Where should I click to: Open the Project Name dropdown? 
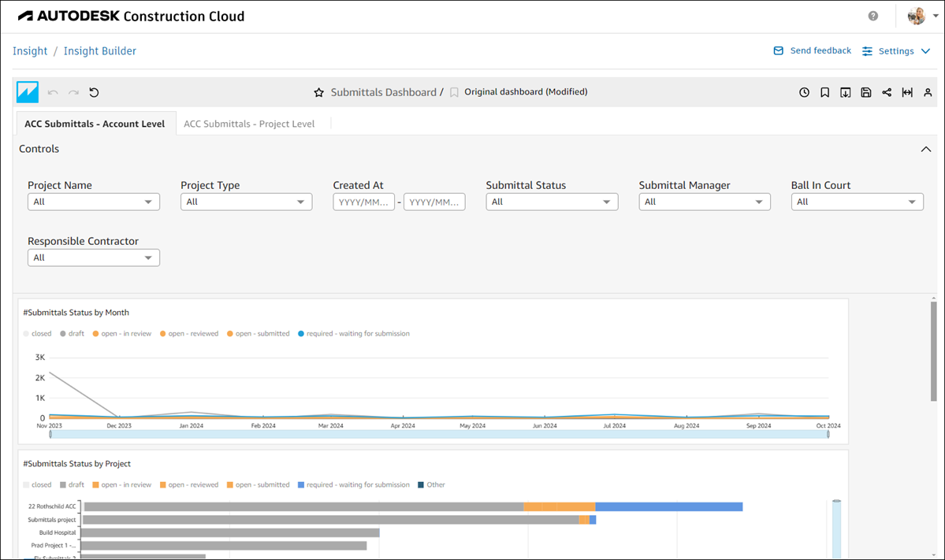(x=94, y=202)
